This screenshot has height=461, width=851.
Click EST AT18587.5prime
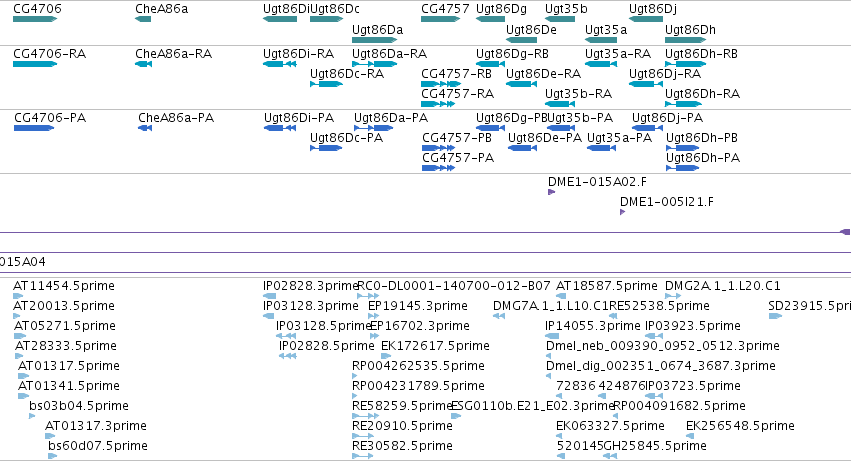click(x=561, y=296)
